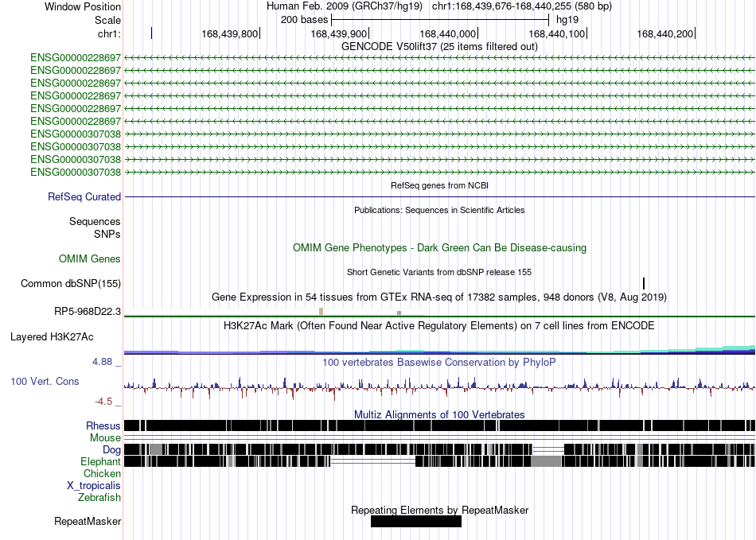Click the RefSeq Curated blue intron line

coord(439,196)
